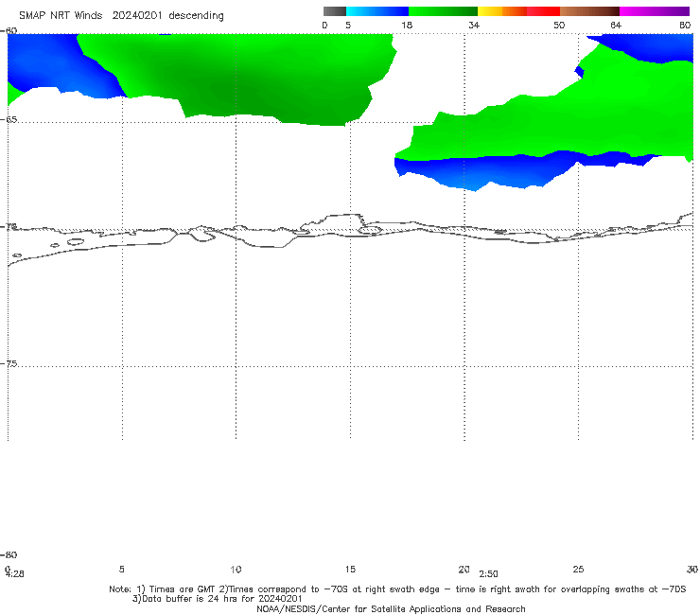Click the 20240201 date in the title

point(137,15)
